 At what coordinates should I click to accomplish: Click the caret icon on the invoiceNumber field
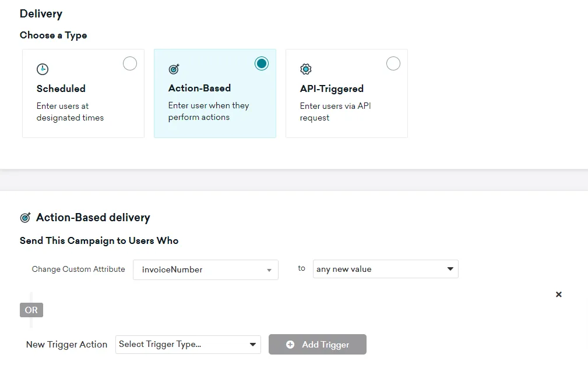tap(269, 270)
